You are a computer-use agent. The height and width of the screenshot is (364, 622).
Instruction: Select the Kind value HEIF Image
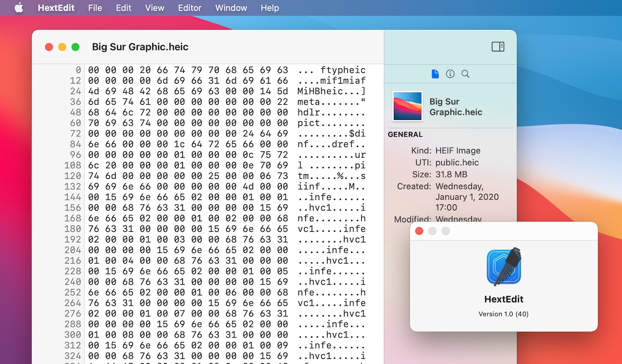(458, 150)
